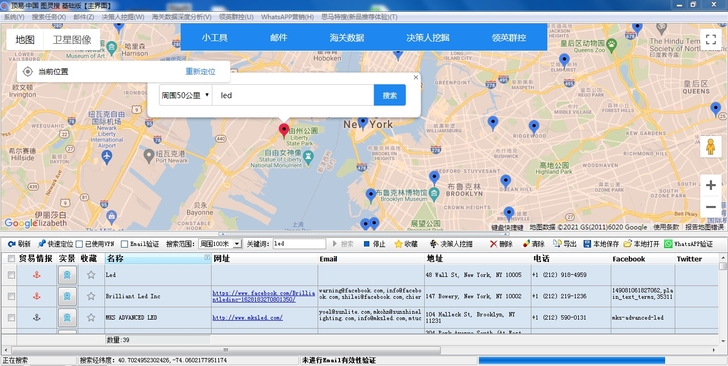Open the 邮件(Z) menu
The width and height of the screenshot is (728, 366).
tap(84, 17)
